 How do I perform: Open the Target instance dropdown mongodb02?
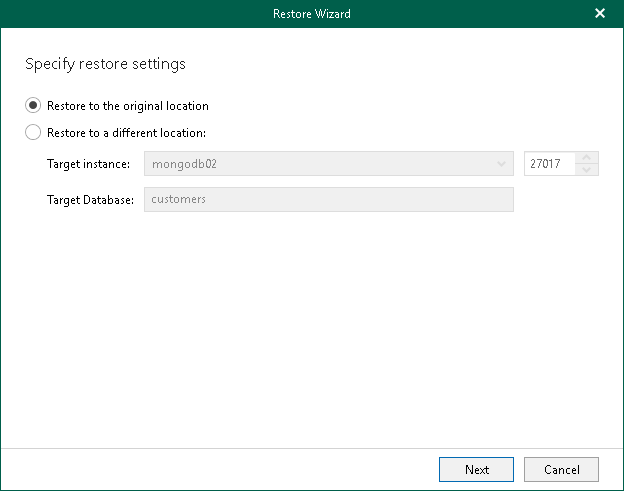329,164
